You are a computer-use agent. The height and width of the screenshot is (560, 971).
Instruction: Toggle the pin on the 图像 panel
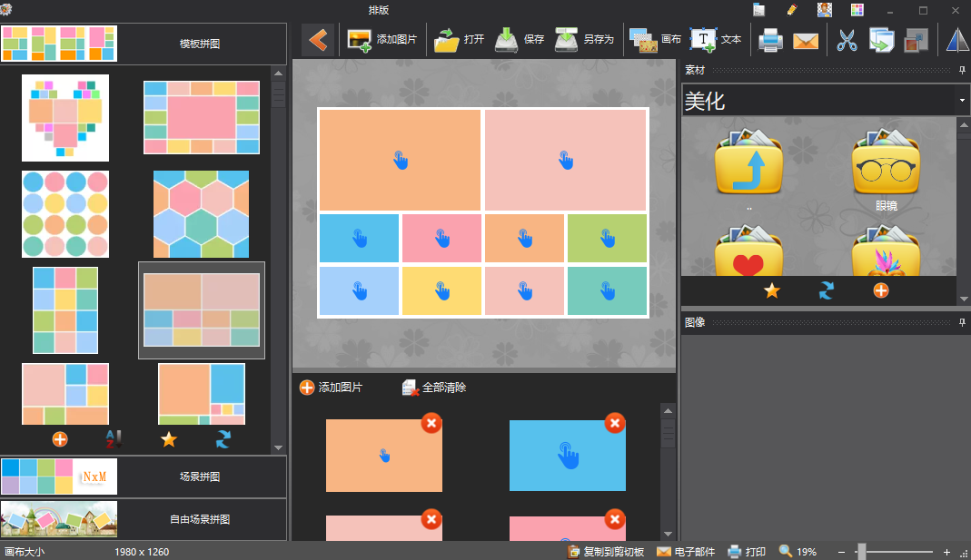(x=962, y=322)
